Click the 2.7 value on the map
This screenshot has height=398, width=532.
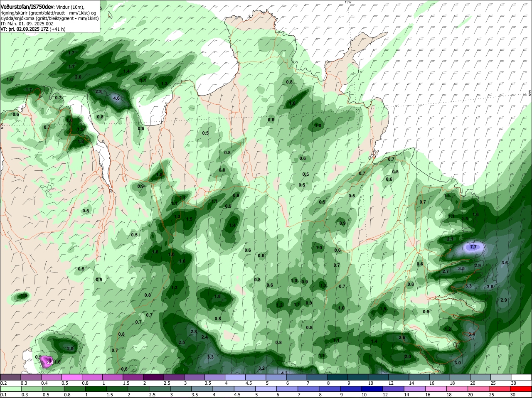pos(446,271)
